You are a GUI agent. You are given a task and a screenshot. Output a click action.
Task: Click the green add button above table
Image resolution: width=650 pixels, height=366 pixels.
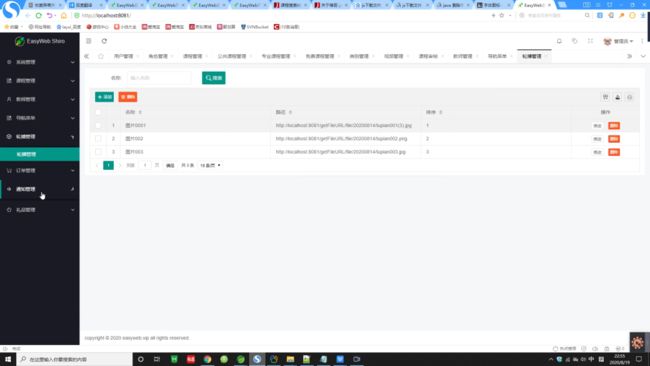coord(104,97)
